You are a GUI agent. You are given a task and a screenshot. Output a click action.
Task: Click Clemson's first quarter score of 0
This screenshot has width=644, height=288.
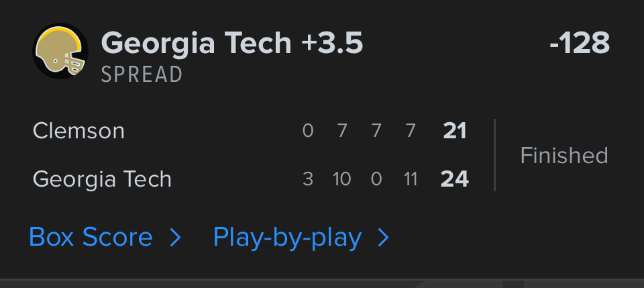[308, 130]
